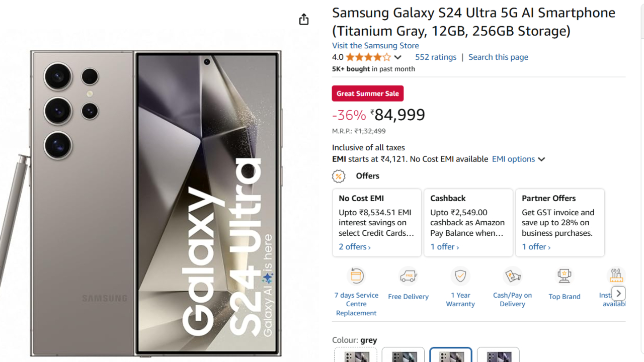Open 552 ratings link
The width and height of the screenshot is (644, 362).
[x=436, y=57]
